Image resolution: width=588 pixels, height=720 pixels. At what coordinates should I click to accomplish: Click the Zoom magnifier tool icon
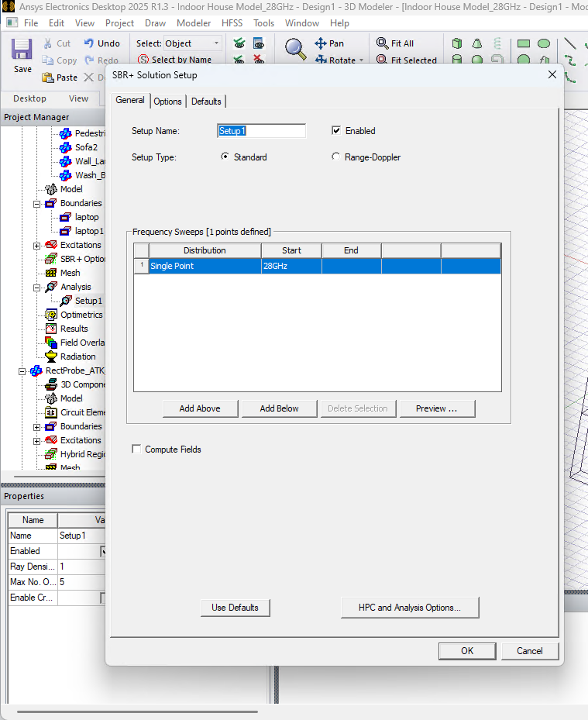pos(295,49)
